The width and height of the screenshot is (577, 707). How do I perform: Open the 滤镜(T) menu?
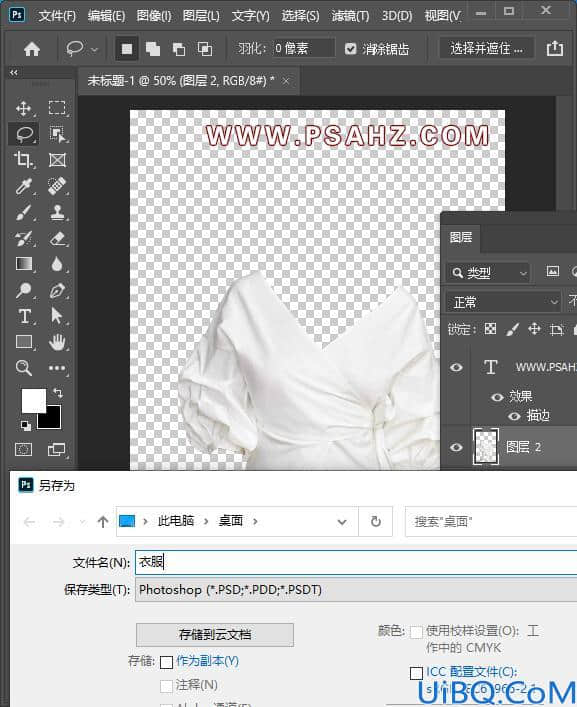350,16
